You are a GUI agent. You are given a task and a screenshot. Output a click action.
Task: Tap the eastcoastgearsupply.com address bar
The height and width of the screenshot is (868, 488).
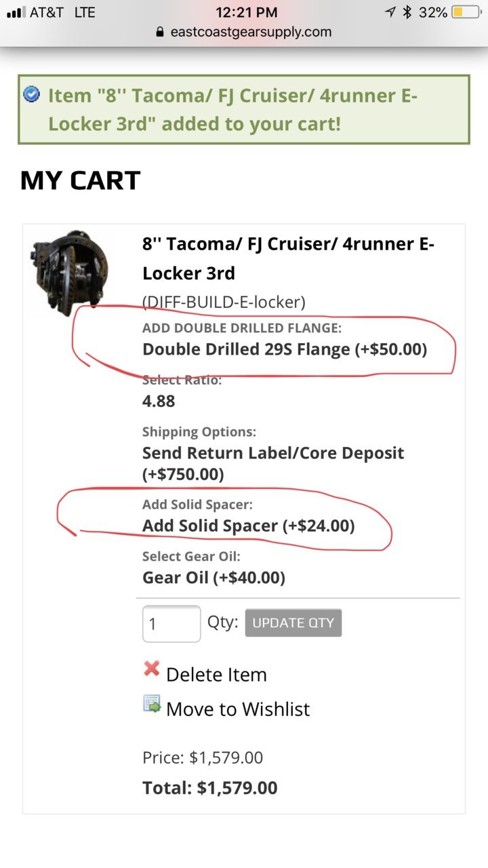click(x=244, y=31)
